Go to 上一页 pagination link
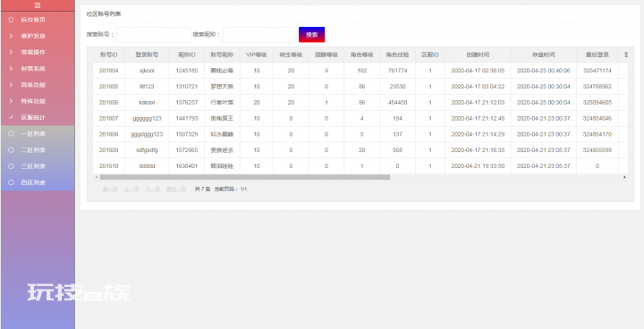The image size is (644, 329). 131,190
